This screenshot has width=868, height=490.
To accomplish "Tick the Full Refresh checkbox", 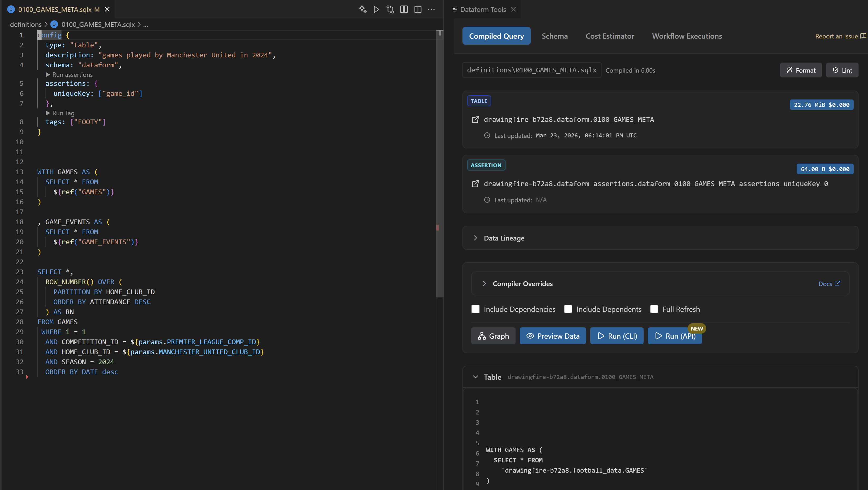I will (654, 309).
